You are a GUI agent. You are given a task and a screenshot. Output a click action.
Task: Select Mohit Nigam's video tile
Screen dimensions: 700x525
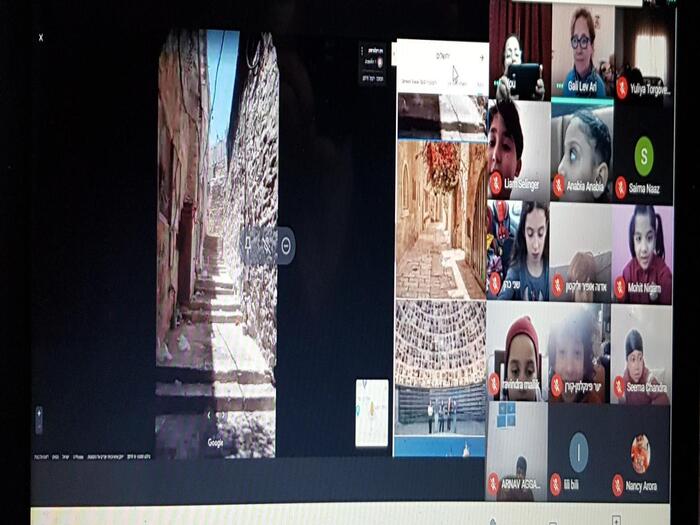coord(642,254)
